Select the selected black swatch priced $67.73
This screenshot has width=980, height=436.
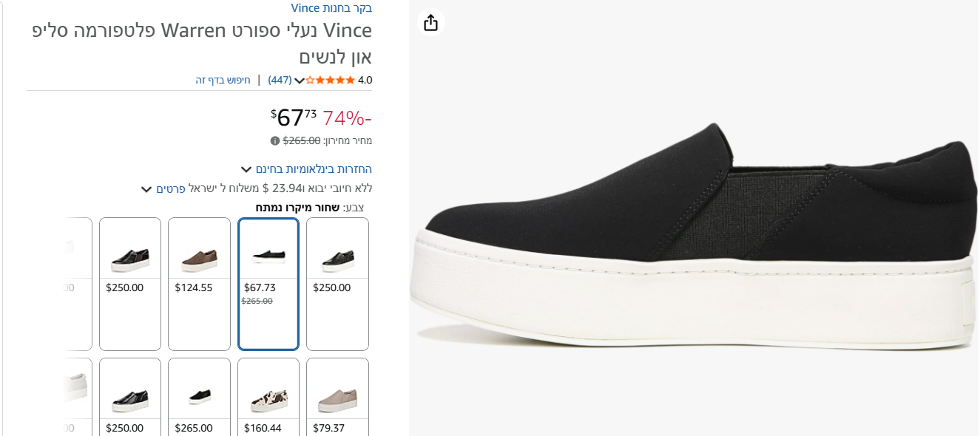(268, 283)
